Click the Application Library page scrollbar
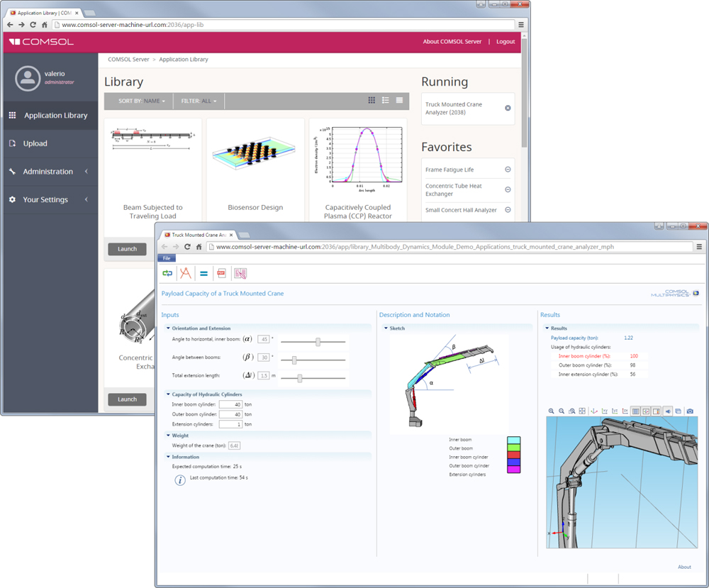 coord(524,93)
